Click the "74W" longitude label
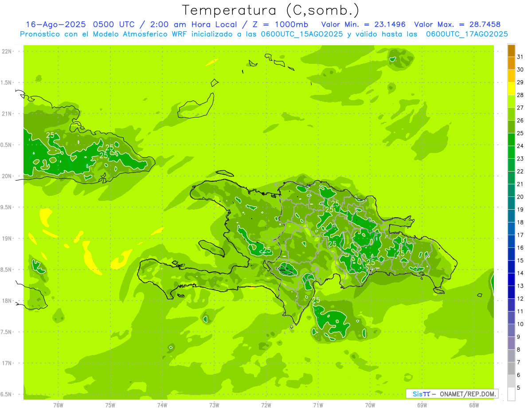 [x=162, y=405]
